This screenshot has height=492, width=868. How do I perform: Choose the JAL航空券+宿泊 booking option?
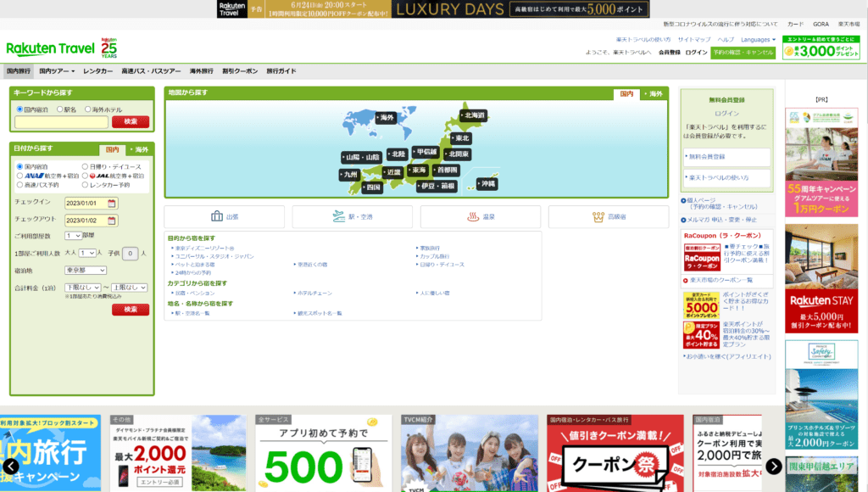click(x=83, y=176)
